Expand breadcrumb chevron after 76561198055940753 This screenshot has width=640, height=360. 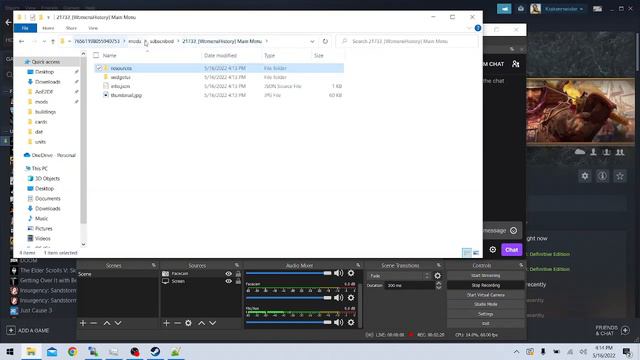[x=124, y=41]
